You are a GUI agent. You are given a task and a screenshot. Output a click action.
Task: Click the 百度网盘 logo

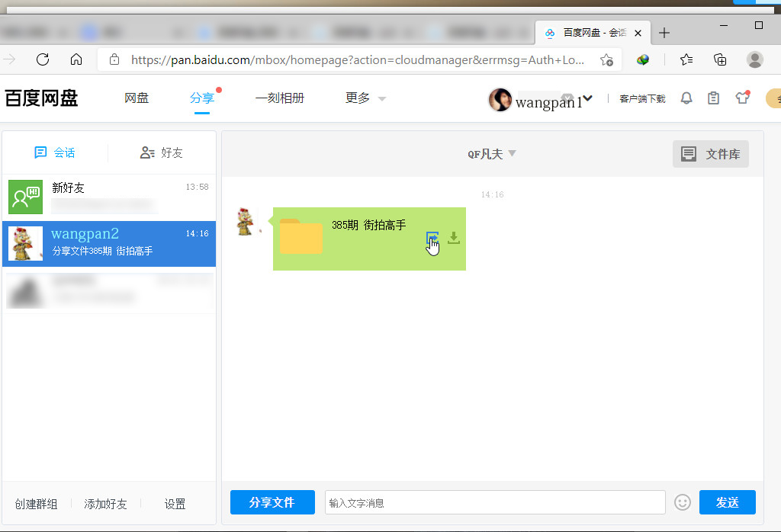[42, 98]
